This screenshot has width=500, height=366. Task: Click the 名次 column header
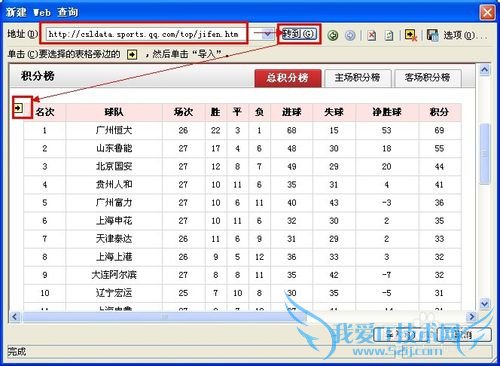click(x=45, y=112)
